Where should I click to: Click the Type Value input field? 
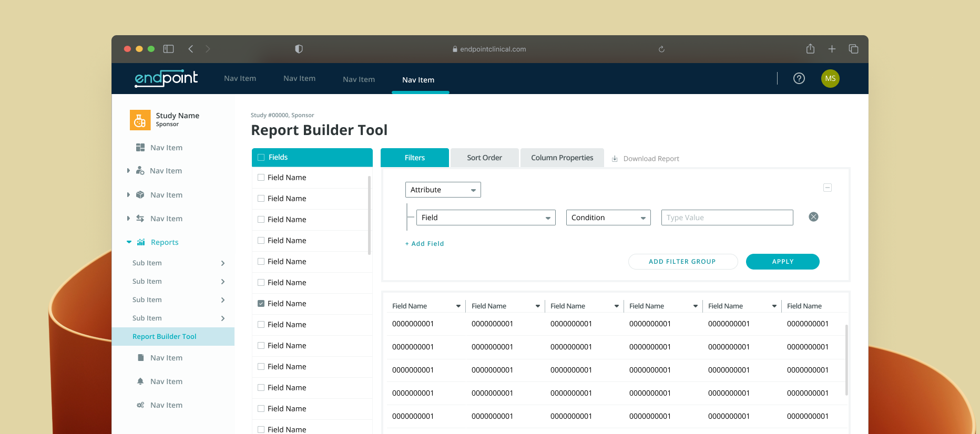pyautogui.click(x=727, y=218)
